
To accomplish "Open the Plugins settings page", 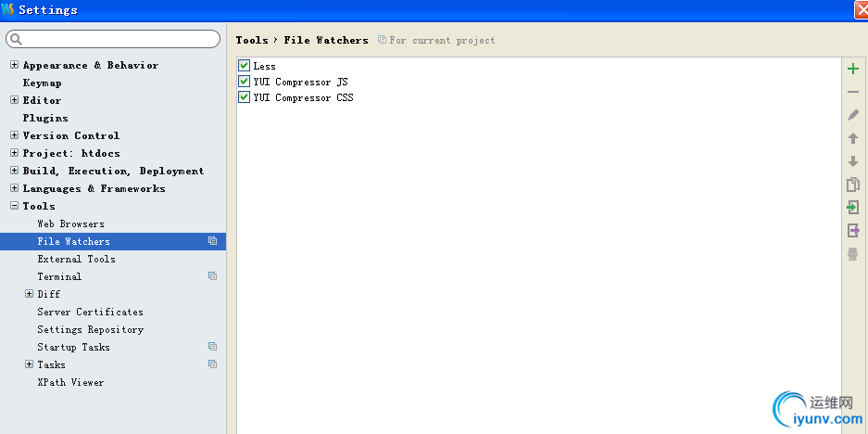I will coord(45,118).
